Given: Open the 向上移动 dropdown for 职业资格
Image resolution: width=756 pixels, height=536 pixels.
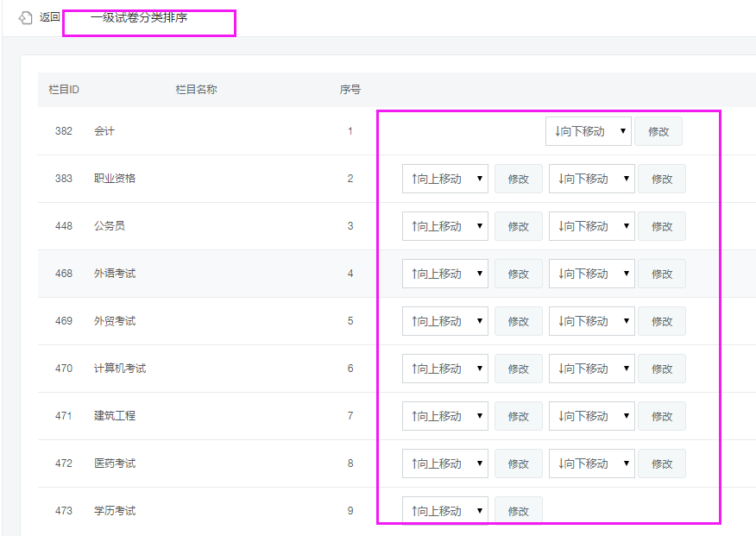Looking at the screenshot, I should pos(444,179).
